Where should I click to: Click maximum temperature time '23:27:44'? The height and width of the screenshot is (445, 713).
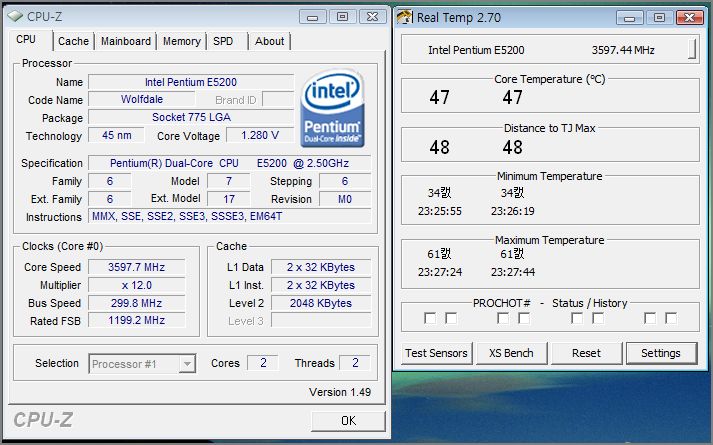pos(512,272)
